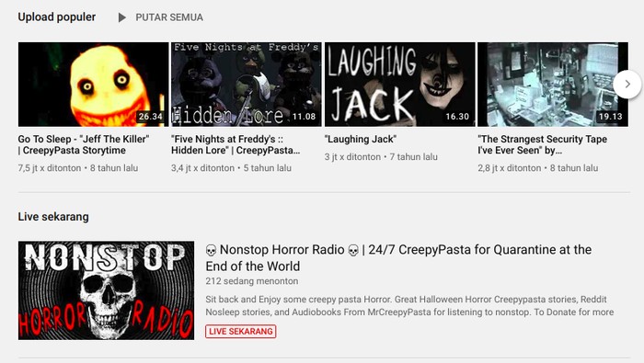Open the Strangest Security Tape thumbnail

coord(553,84)
